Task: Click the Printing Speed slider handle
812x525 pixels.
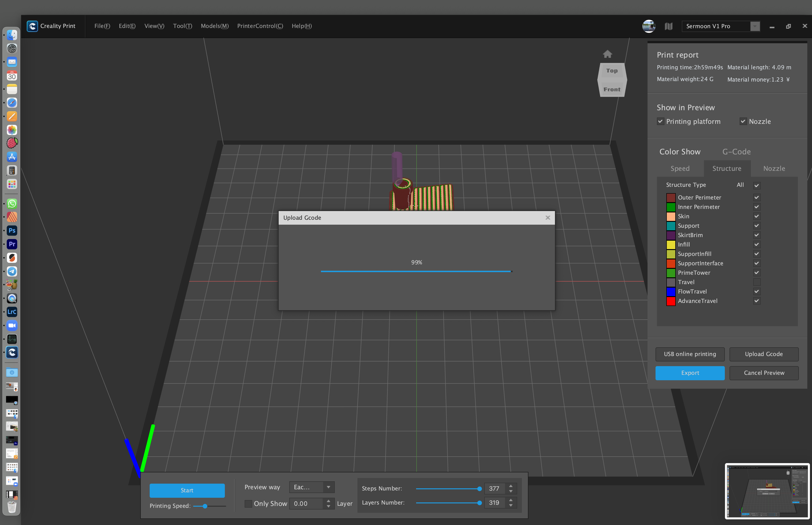Action: [205, 506]
